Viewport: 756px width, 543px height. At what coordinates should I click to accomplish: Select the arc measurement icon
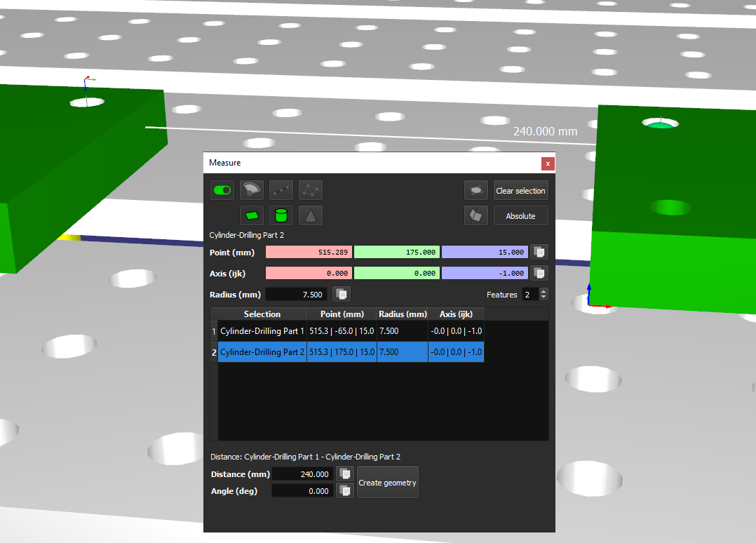[x=252, y=190]
